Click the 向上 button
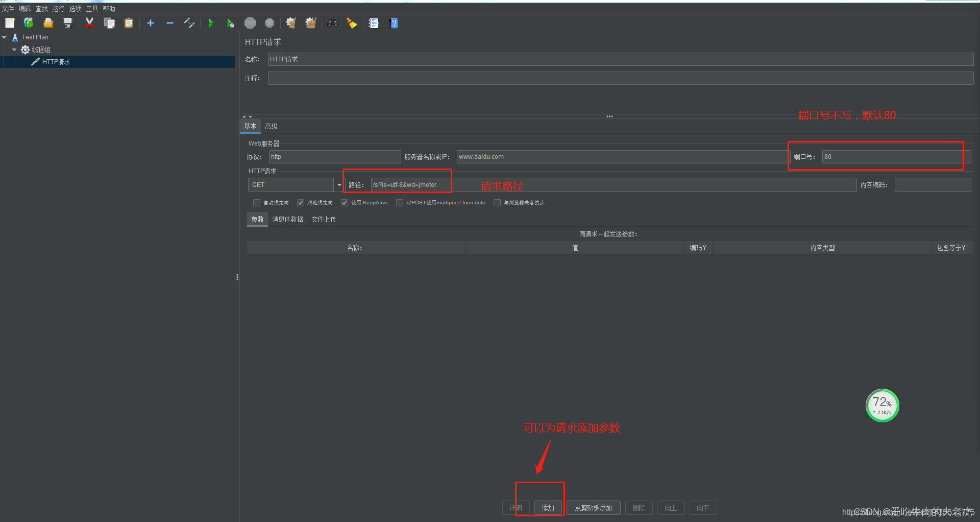The height and width of the screenshot is (522, 980). coord(671,508)
